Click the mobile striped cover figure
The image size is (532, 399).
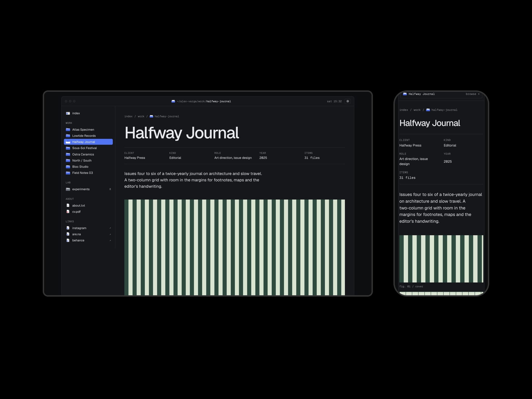click(441, 259)
